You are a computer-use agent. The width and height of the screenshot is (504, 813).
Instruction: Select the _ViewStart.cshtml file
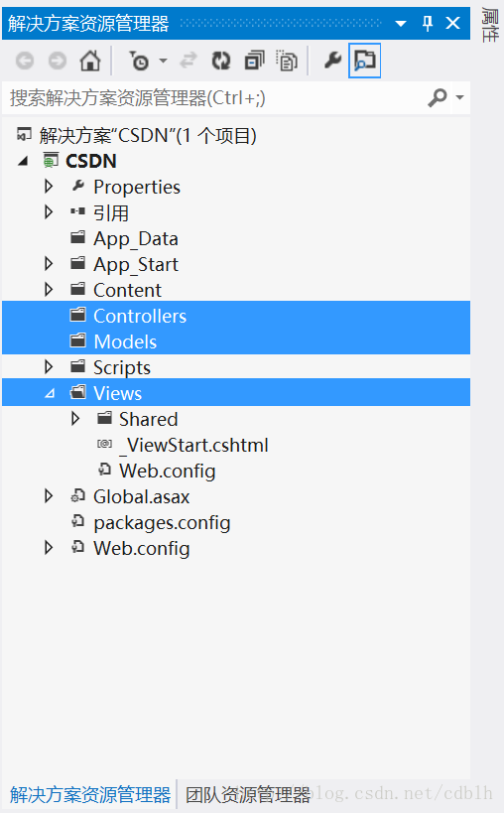pyautogui.click(x=193, y=446)
